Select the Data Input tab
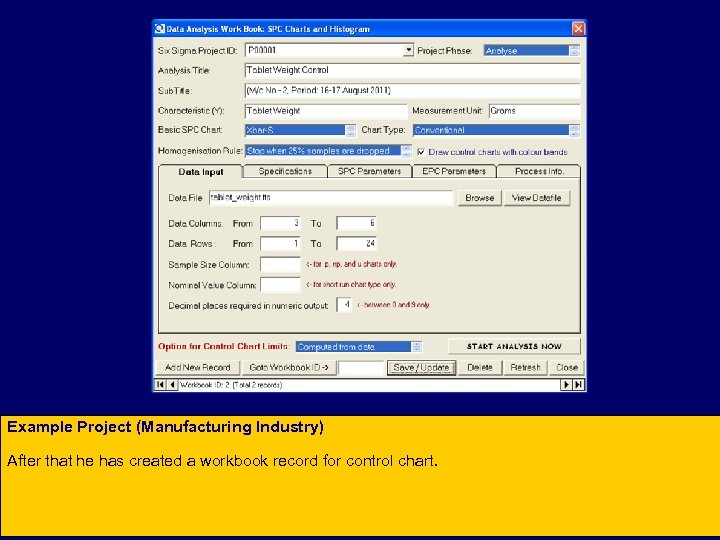Screen dimensions: 720x540 pyautogui.click(x=201, y=172)
